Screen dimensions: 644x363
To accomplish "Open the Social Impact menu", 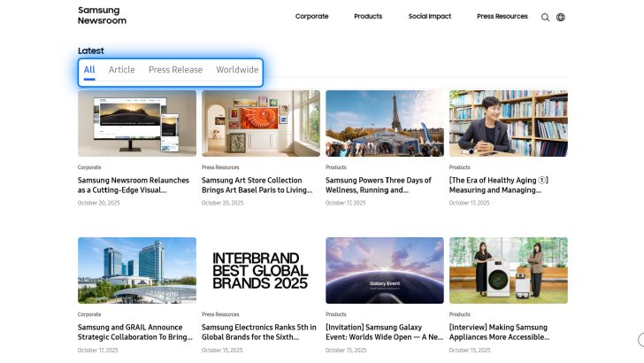I will (430, 17).
